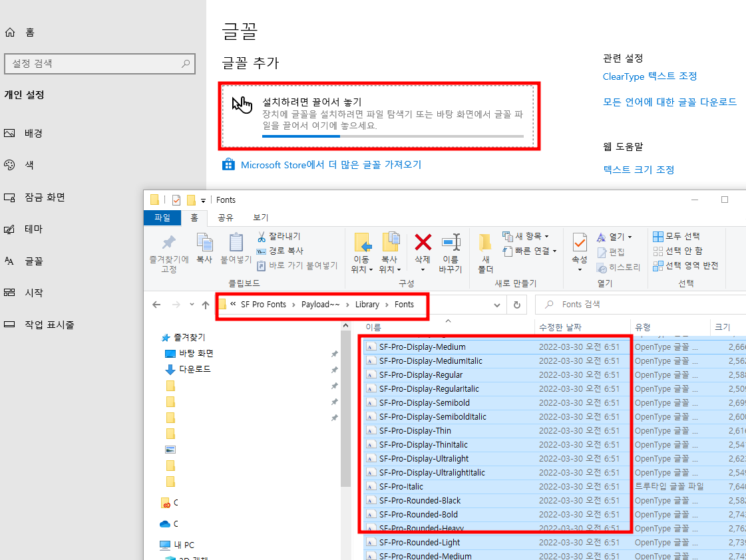Click download fonts for all languages link
This screenshot has height=560, width=746.
point(669,102)
